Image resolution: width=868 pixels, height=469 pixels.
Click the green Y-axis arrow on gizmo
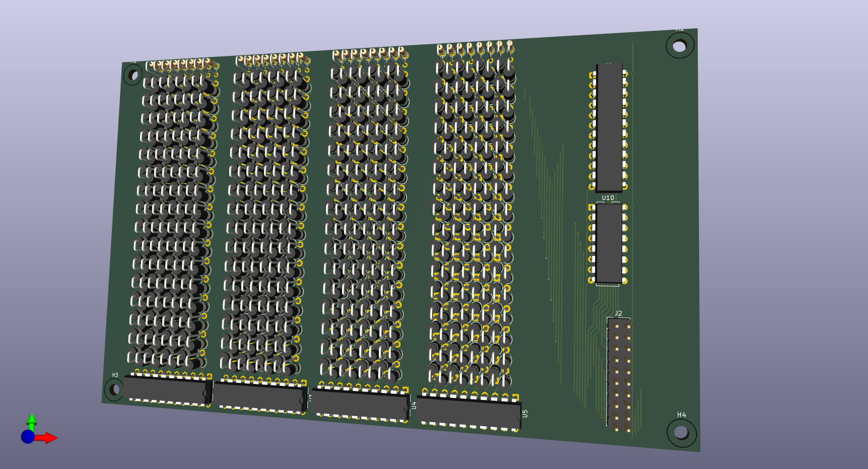tap(31, 419)
